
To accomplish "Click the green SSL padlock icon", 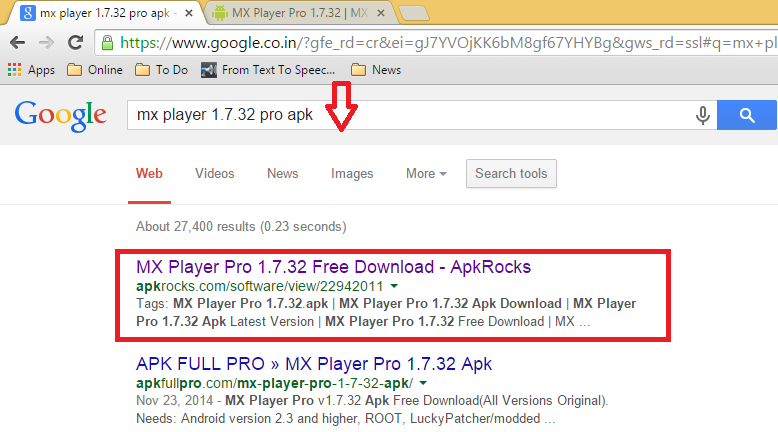I will pyautogui.click(x=107, y=43).
